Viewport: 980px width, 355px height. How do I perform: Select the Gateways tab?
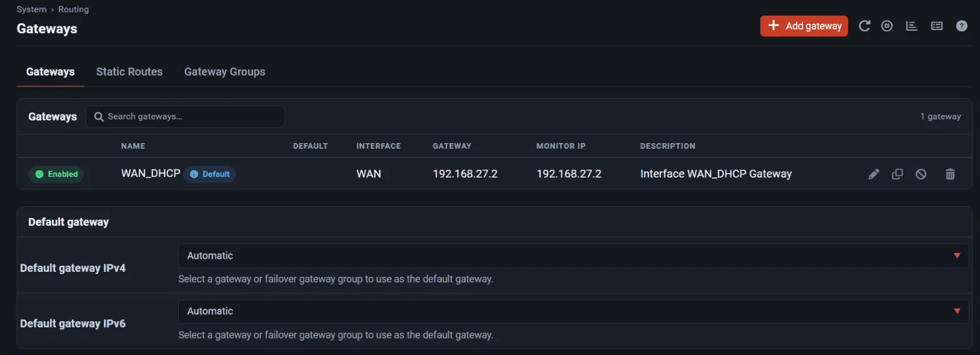pyautogui.click(x=51, y=72)
